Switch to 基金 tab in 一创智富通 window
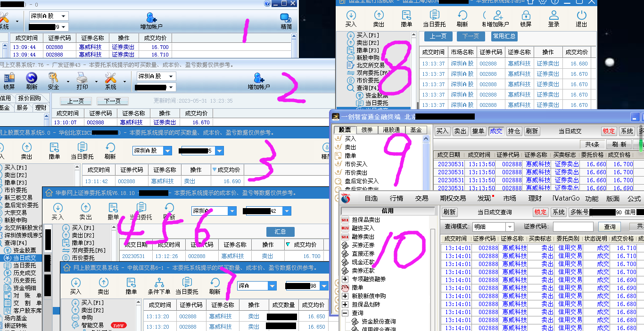 coord(416,130)
